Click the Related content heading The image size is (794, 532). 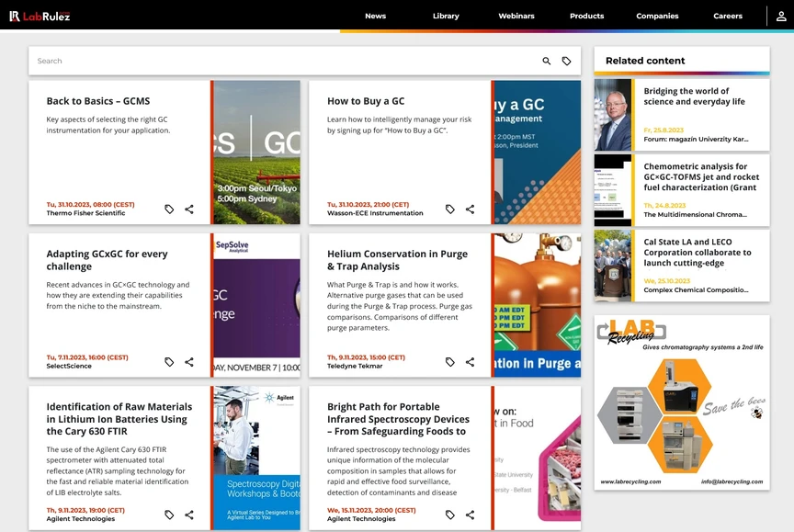[645, 61]
